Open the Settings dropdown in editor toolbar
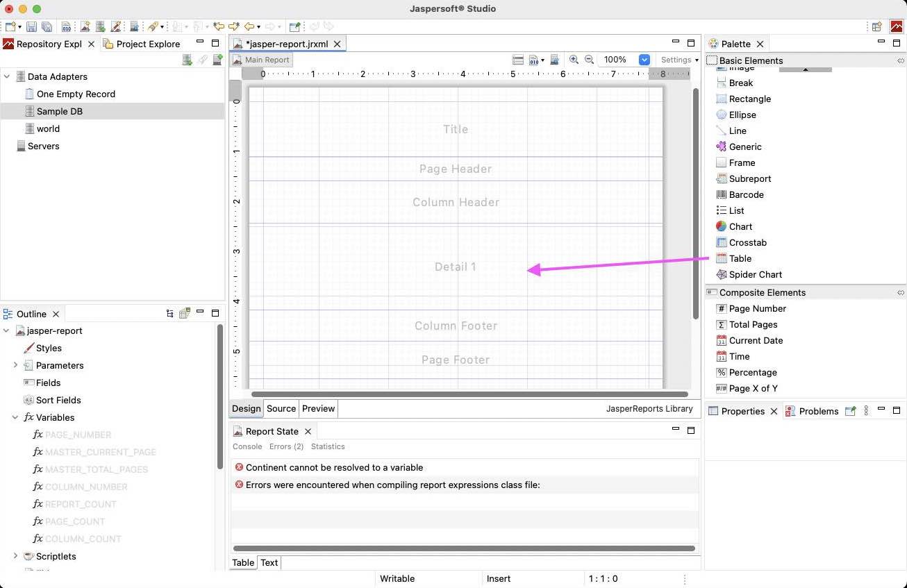 tap(680, 60)
